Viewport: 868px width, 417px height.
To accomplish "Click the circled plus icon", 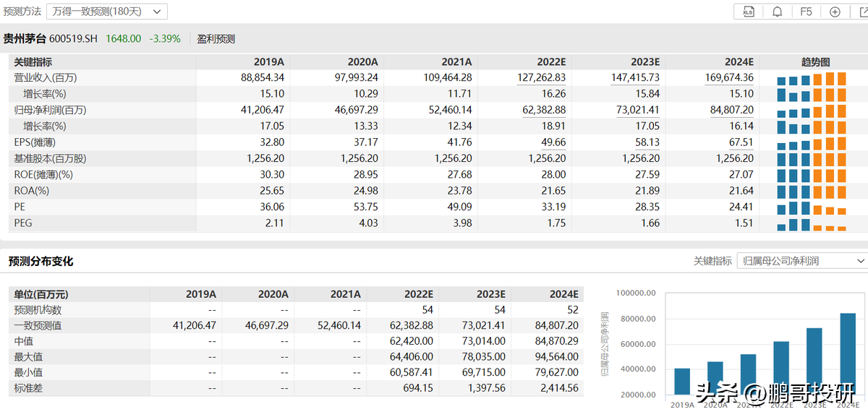I will (x=835, y=12).
